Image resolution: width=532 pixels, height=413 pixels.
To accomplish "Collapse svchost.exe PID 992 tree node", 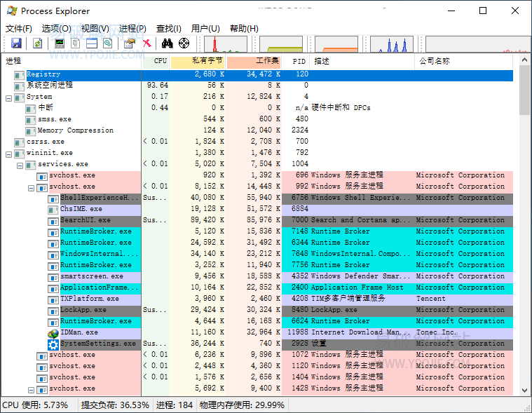I will point(32,188).
